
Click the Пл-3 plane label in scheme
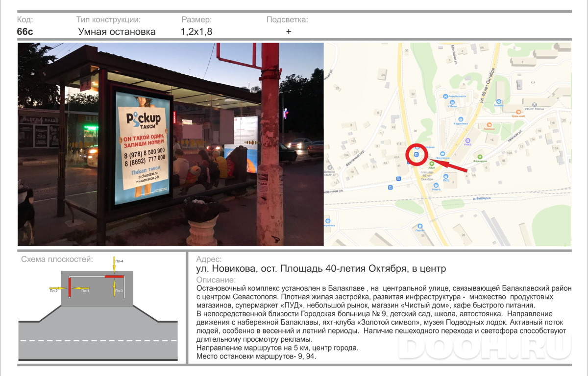point(119,291)
